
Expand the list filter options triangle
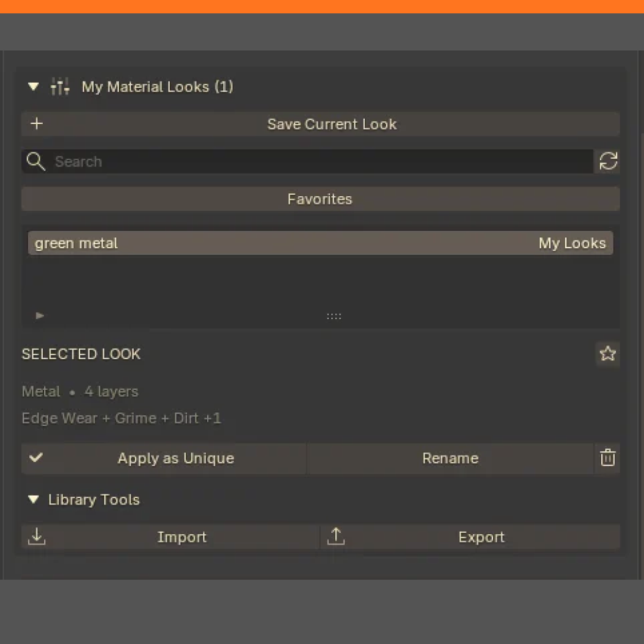(40, 316)
